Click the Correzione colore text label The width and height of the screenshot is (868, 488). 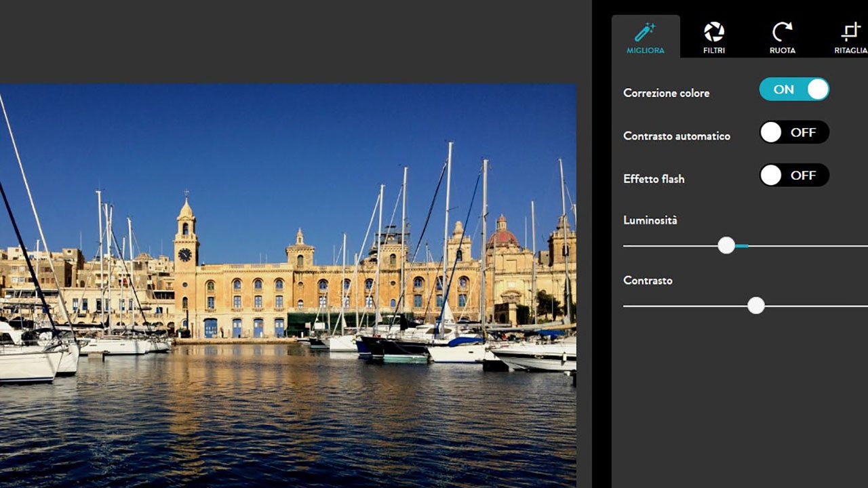(x=666, y=94)
